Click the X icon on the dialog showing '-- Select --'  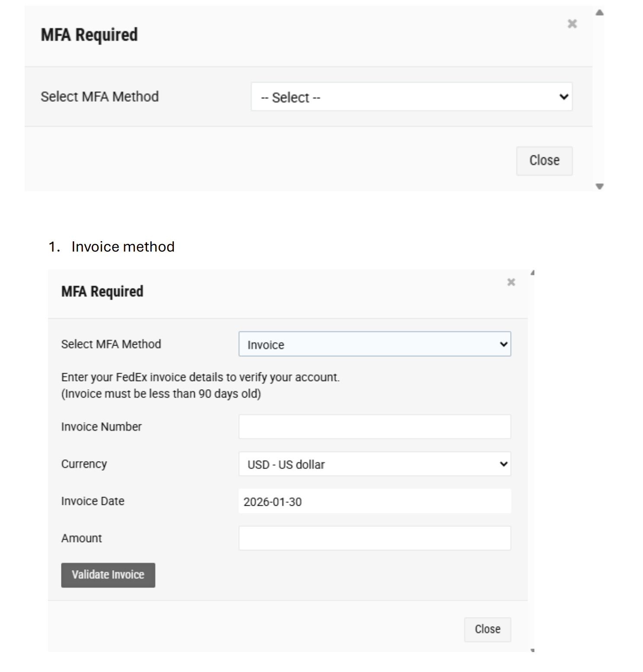[572, 24]
